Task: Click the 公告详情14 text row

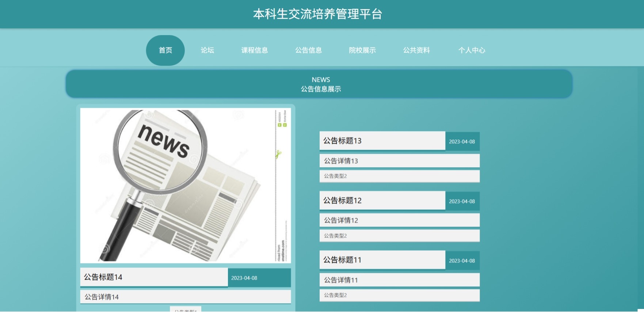Action: click(186, 297)
